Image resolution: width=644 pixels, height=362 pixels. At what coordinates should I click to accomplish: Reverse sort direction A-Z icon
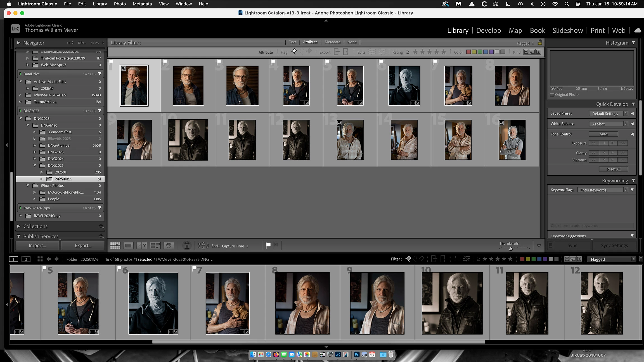[203, 246]
